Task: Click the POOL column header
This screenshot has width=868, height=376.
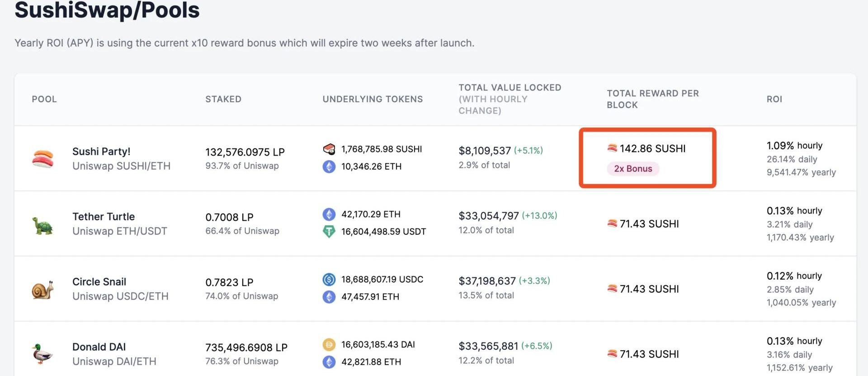Action: (x=44, y=99)
